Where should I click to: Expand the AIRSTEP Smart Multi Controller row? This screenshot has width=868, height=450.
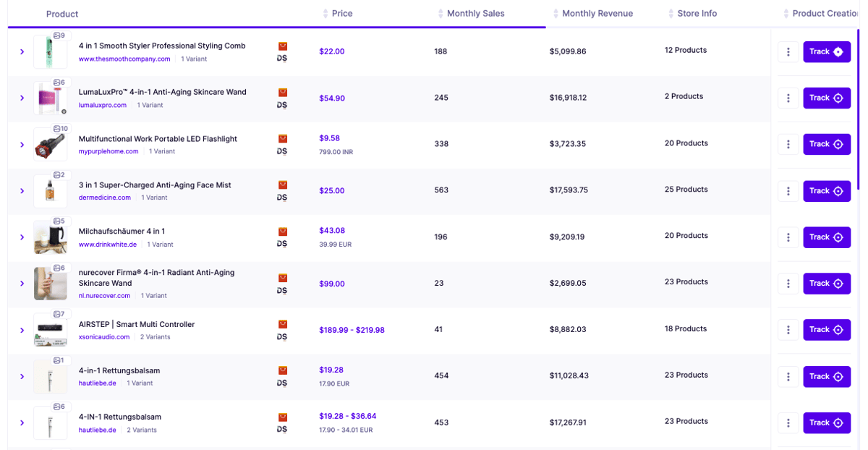coord(22,330)
